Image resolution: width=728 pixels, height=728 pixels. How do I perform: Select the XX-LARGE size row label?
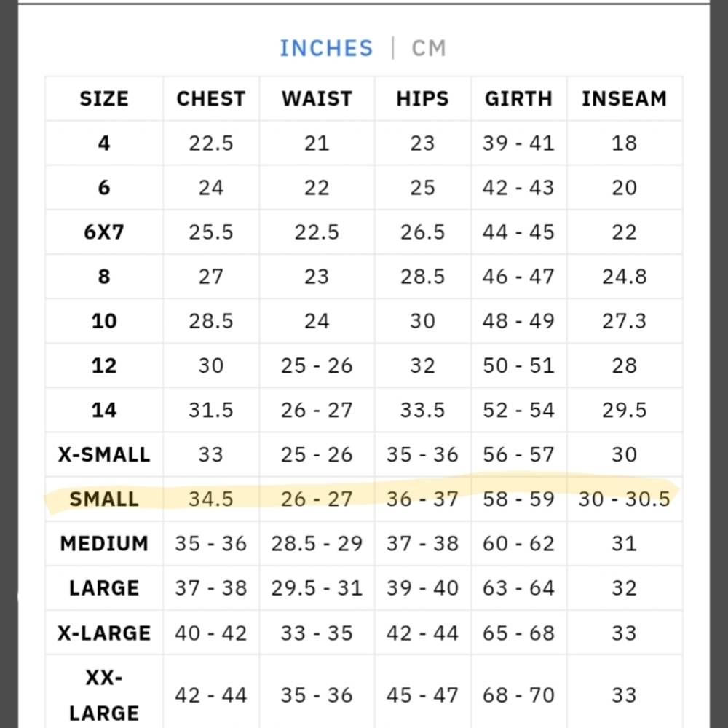104,695
